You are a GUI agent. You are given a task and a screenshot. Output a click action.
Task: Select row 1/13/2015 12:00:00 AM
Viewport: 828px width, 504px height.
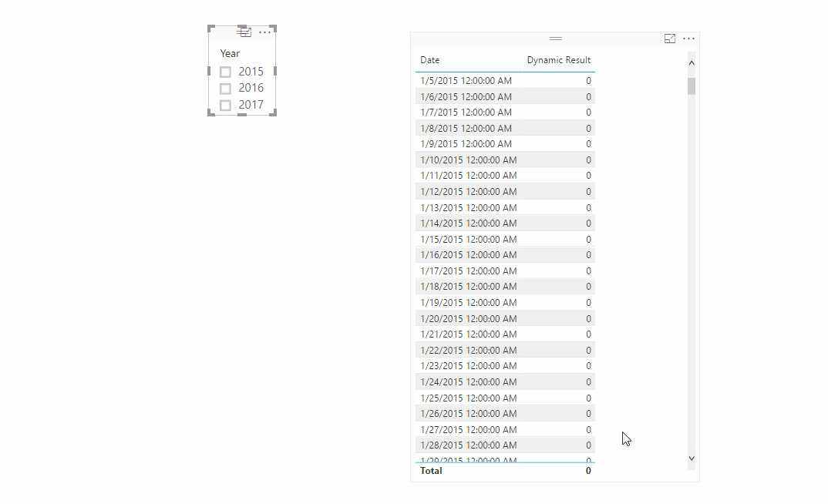[x=505, y=207]
